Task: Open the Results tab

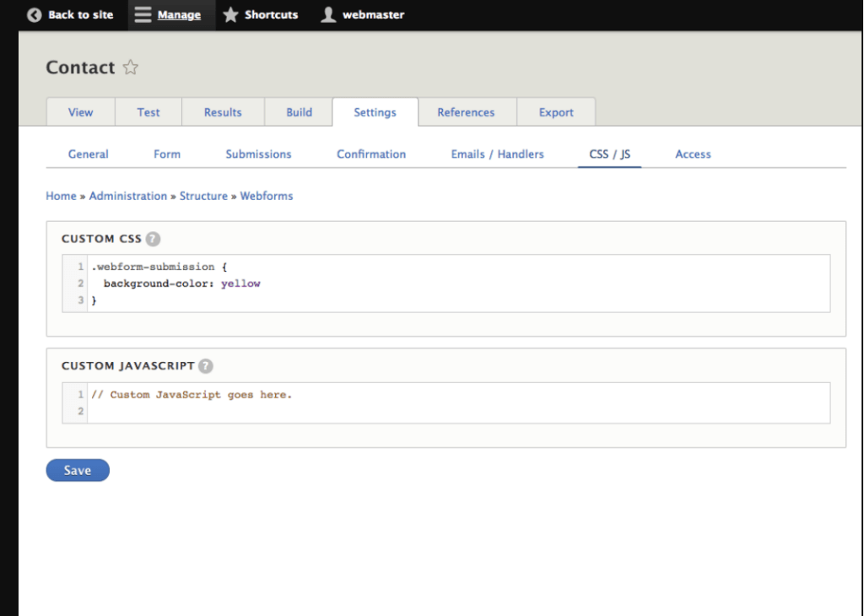Action: click(x=222, y=111)
